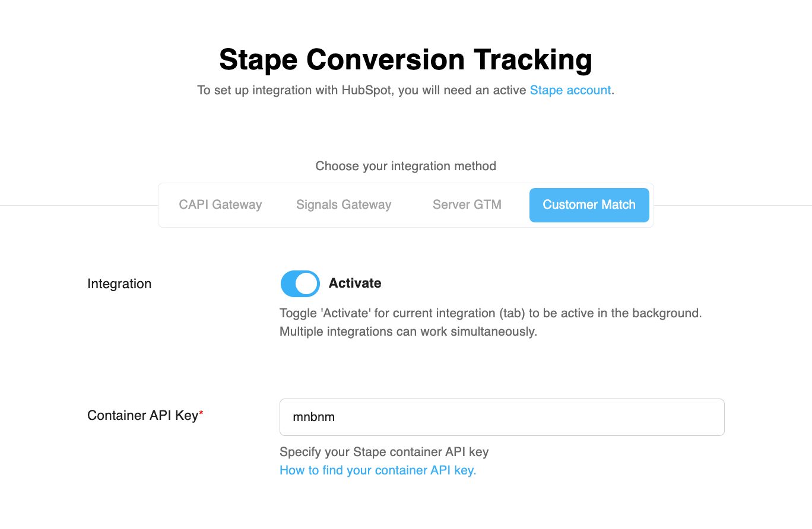The height and width of the screenshot is (529, 812).
Task: Click the Integration field label
Action: (x=119, y=283)
